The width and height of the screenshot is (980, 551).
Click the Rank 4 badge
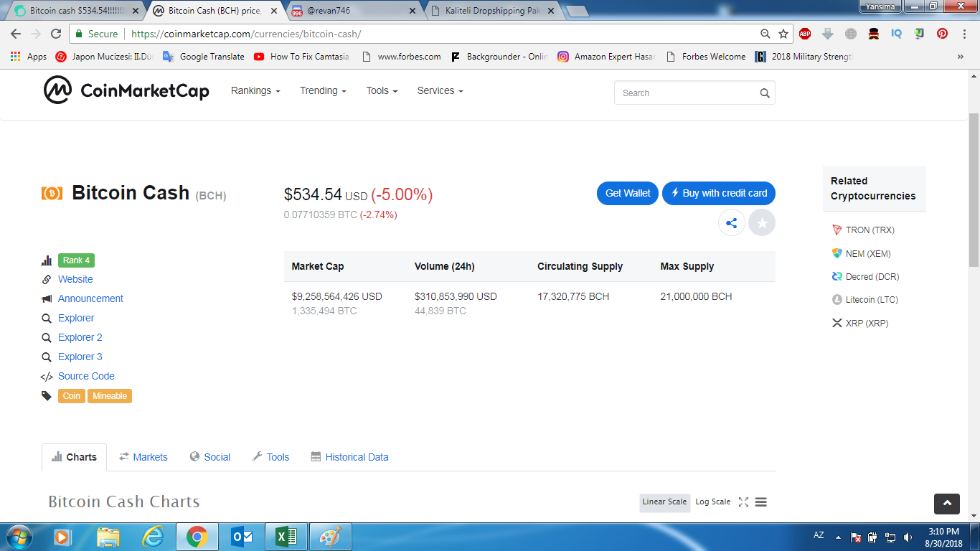[x=76, y=260]
